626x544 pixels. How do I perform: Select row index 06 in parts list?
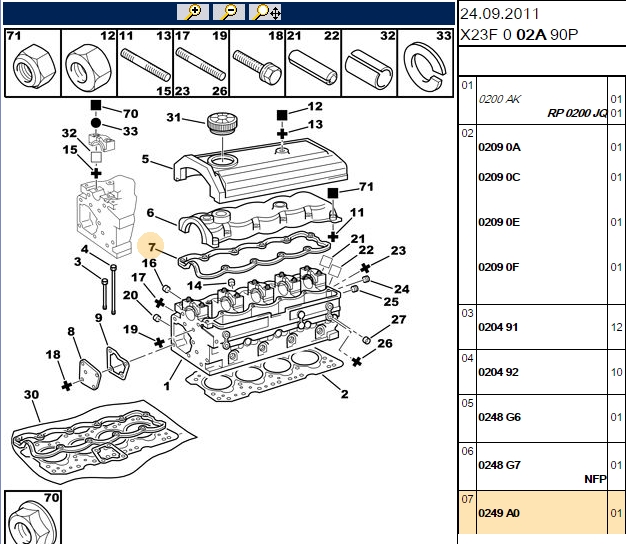point(467,451)
